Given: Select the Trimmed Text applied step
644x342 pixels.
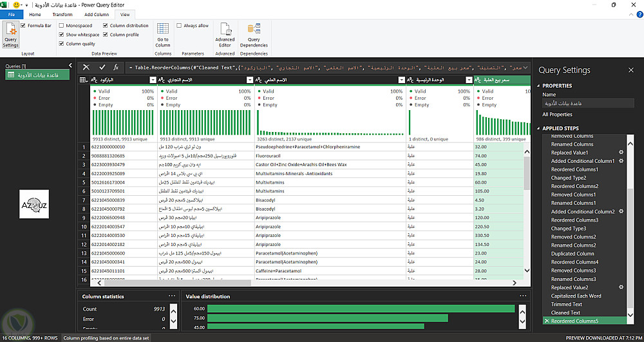Looking at the screenshot, I should (566, 304).
